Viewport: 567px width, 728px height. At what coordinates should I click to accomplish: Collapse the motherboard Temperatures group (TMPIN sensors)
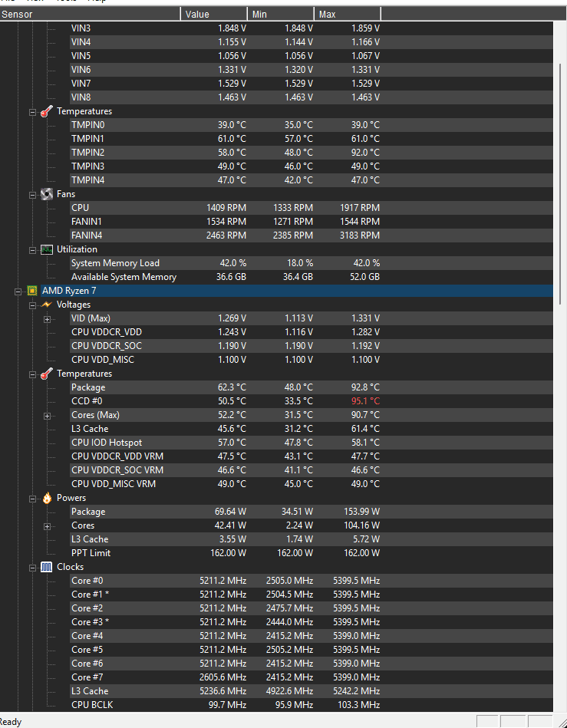click(32, 112)
